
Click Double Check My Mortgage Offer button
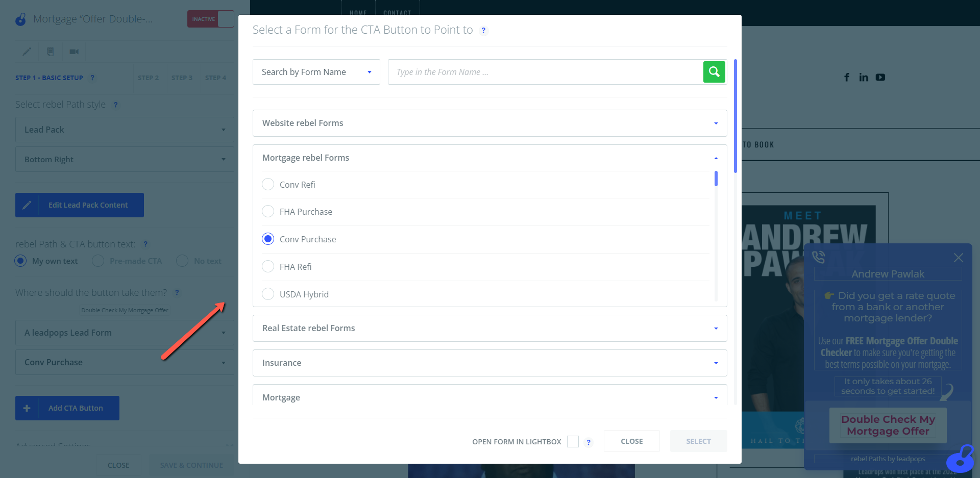[x=888, y=425]
